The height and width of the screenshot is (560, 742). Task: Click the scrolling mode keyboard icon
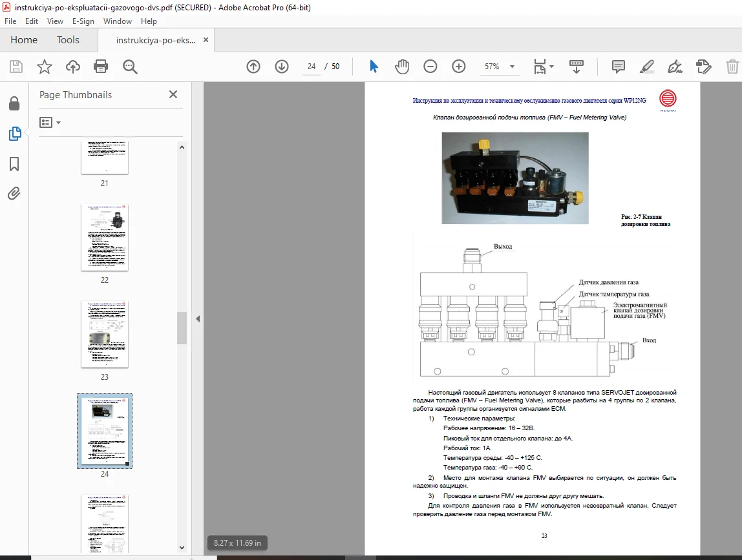[577, 67]
